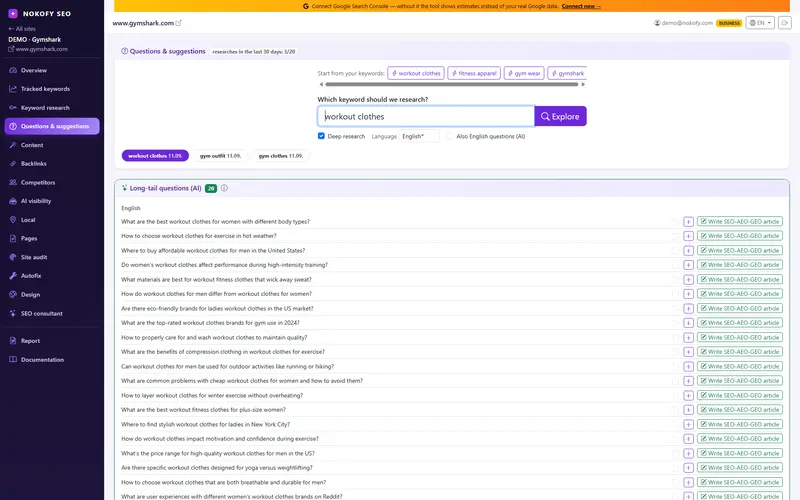Pick the 'fitness apparel' keyword chip
This screenshot has height=500, width=800.
tap(474, 73)
